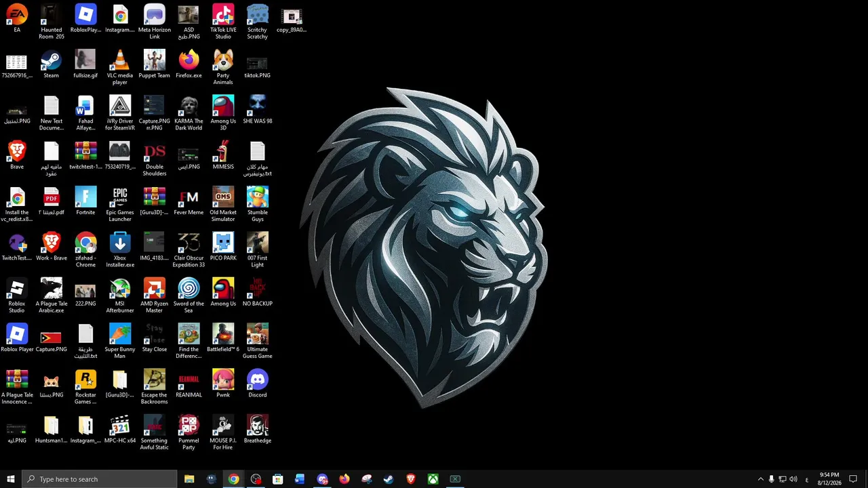This screenshot has height=488, width=868.
Task: Select the Super Bunny Man shortcut
Action: (x=120, y=340)
